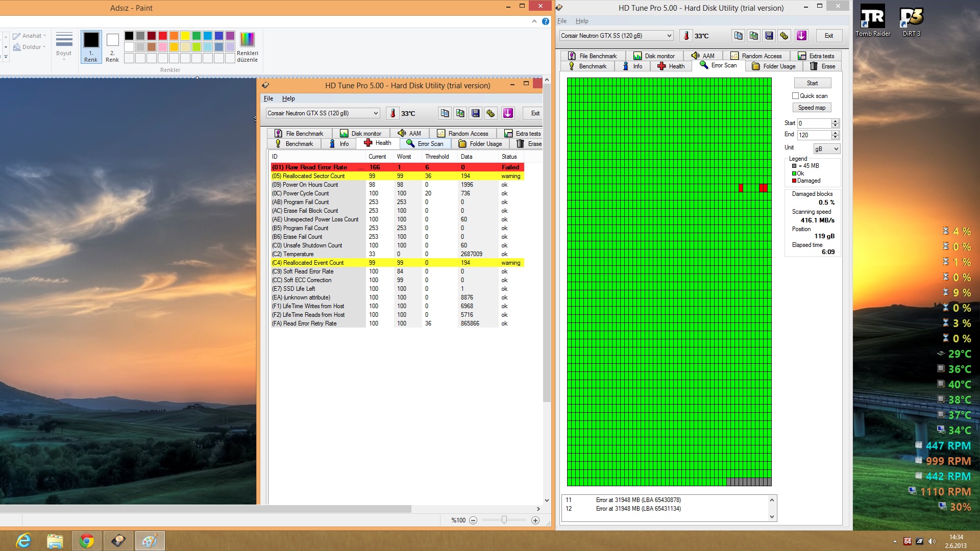Expand Paint's Boyut size dropdown
This screenshot has width=980, height=551.
64,46
